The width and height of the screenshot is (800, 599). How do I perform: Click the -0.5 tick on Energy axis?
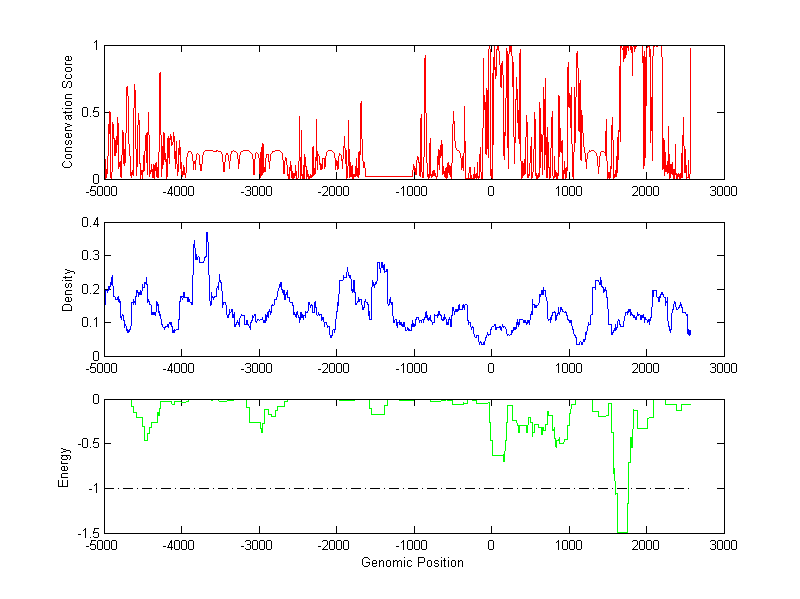(88, 444)
